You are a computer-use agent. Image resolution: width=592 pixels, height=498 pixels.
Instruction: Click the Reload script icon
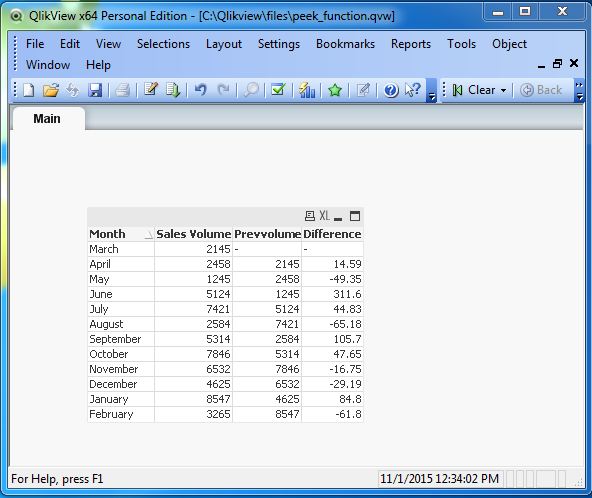(x=173, y=90)
